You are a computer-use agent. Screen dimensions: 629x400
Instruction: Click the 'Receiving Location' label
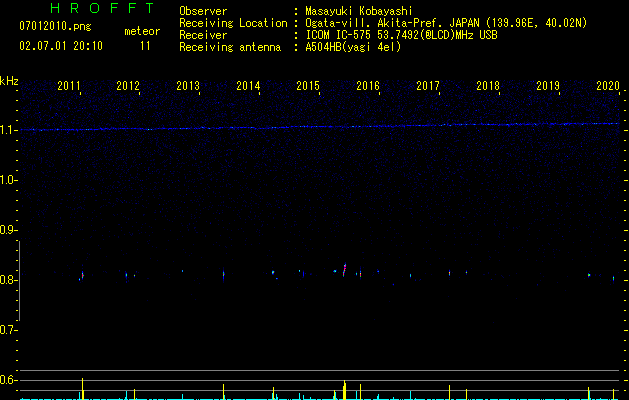[x=233, y=23]
